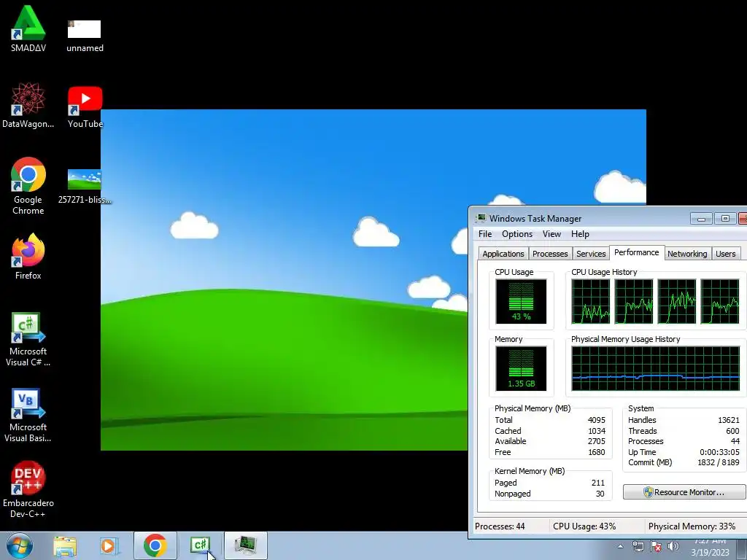Switch to the Users tab
The height and width of the screenshot is (560, 747).
[x=725, y=254]
